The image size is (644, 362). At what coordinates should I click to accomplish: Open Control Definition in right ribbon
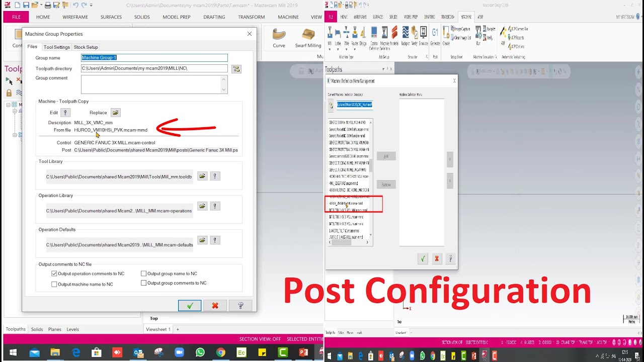[374, 37]
